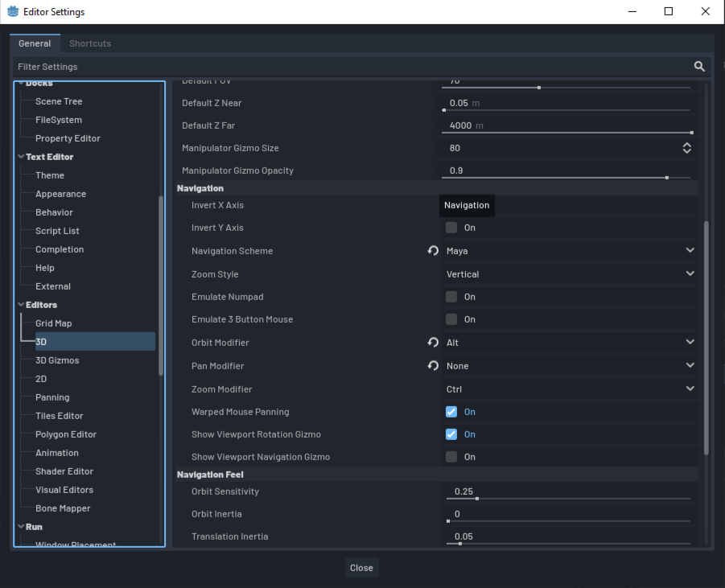Reset Navigation Scheme using its revert icon
The width and height of the screenshot is (725, 588).
(433, 251)
